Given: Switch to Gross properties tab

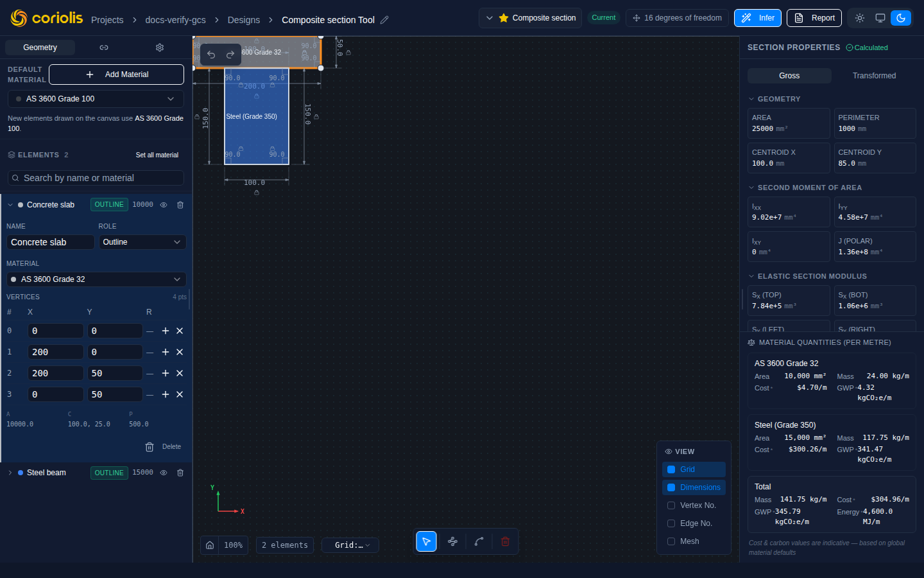Looking at the screenshot, I should (789, 76).
